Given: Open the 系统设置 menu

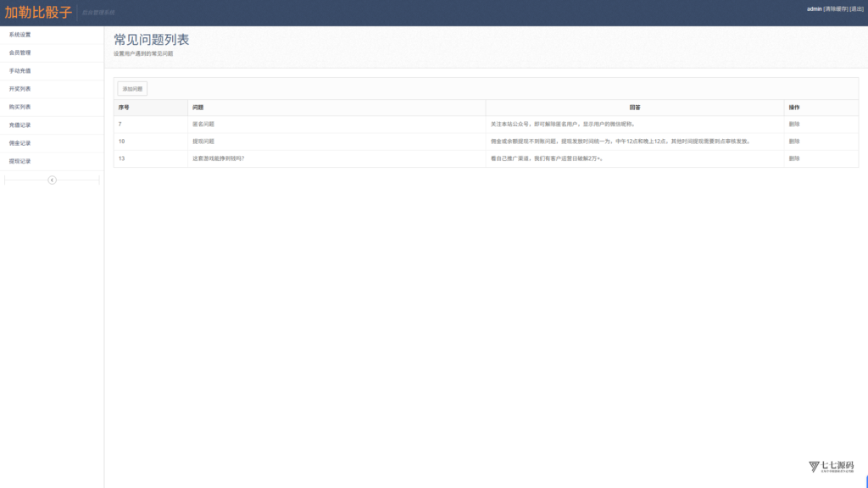Looking at the screenshot, I should 20,35.
